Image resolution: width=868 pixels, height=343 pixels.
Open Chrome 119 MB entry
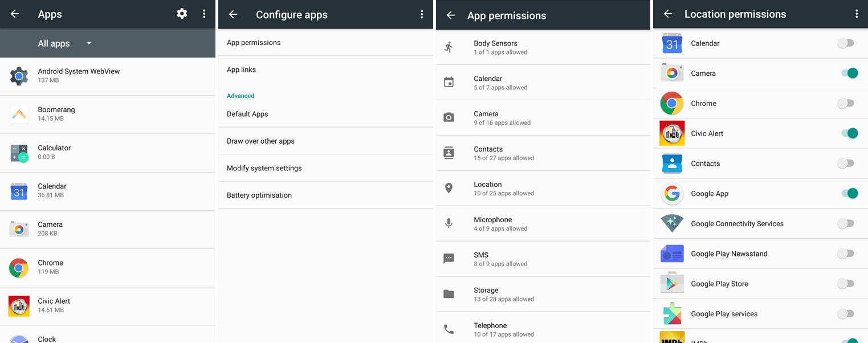[108, 268]
